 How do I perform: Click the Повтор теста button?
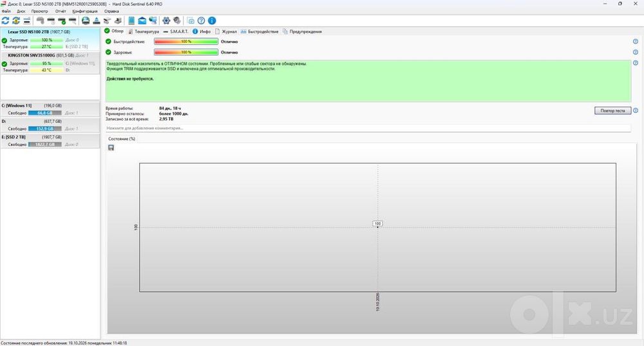tap(612, 111)
